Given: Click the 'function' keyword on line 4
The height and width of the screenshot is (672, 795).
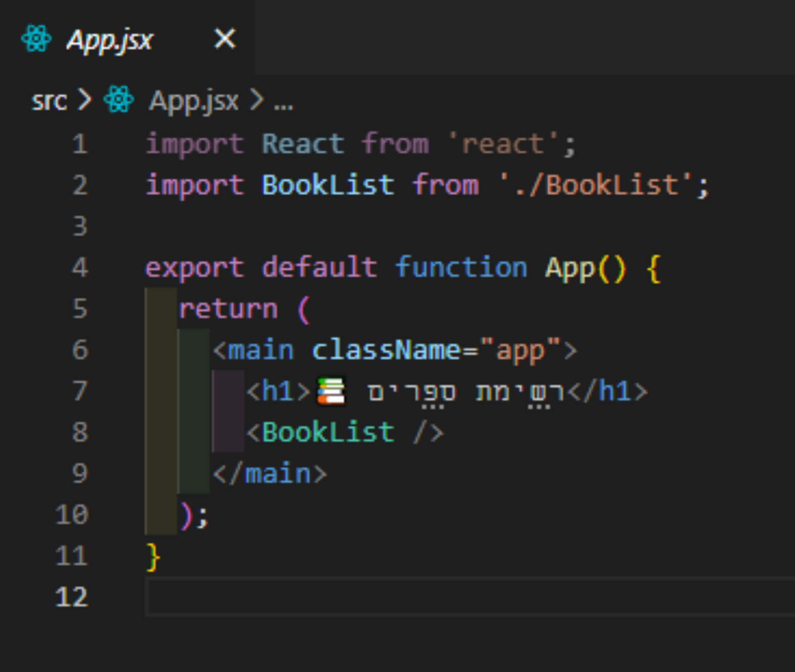Looking at the screenshot, I should pos(461,267).
